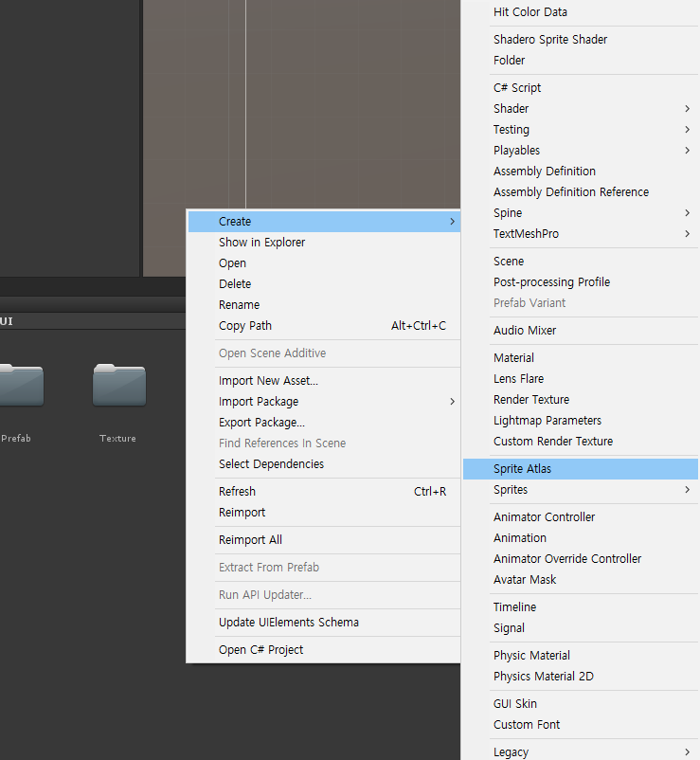Create a Sprite Atlas asset
Screen dimensions: 700x760
pyautogui.click(x=581, y=469)
